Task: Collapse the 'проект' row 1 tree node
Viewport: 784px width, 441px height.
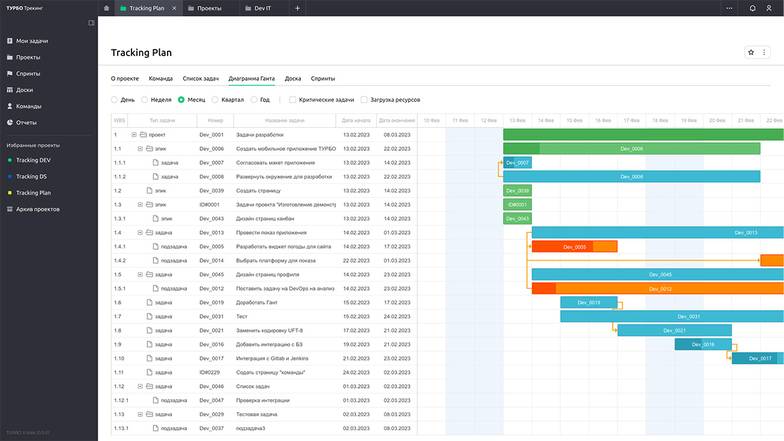Action: click(x=134, y=134)
